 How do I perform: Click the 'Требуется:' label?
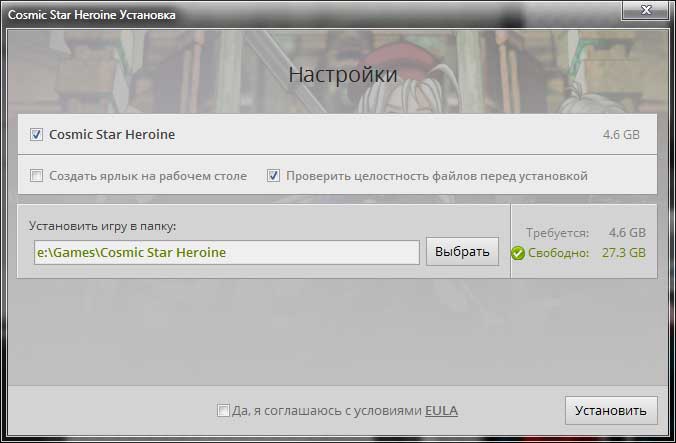(557, 233)
